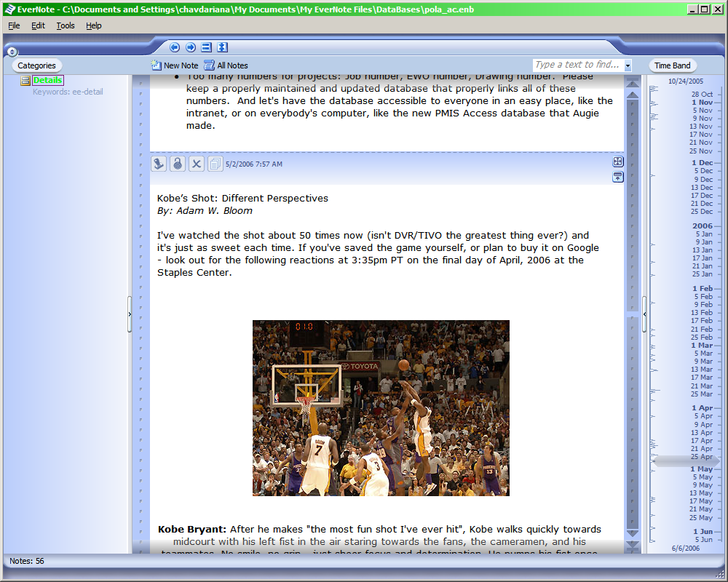The image size is (728, 582).
Task: Jump to 1 Nov on the time band
Action: tap(702, 102)
